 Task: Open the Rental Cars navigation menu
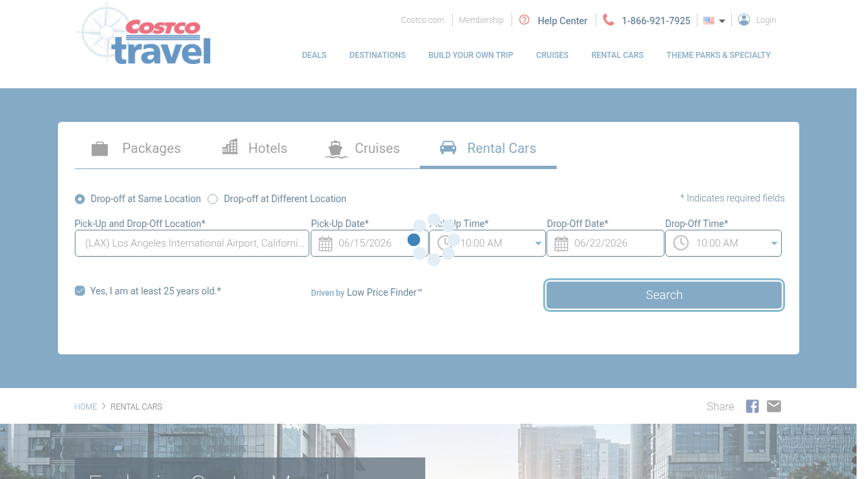[x=617, y=55]
